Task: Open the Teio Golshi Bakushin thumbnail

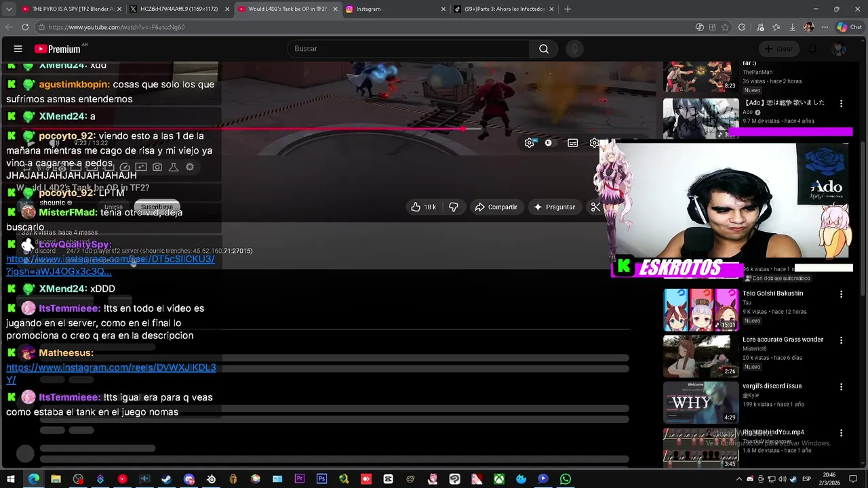Action: click(x=701, y=310)
